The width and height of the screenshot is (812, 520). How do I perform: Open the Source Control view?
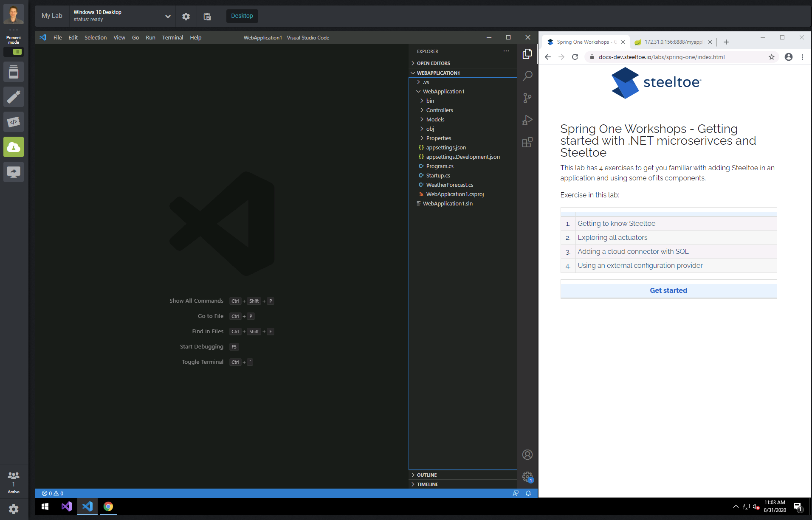coord(527,98)
